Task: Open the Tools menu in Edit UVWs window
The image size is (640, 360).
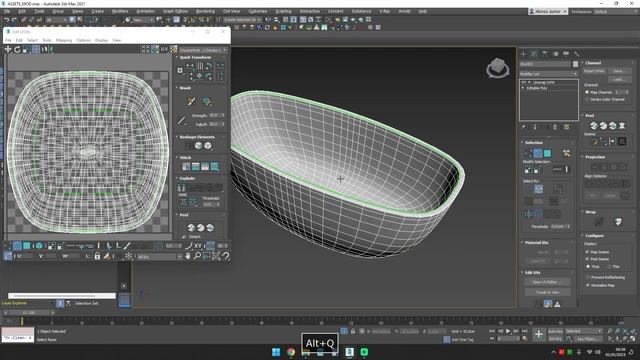Action: 47,40
